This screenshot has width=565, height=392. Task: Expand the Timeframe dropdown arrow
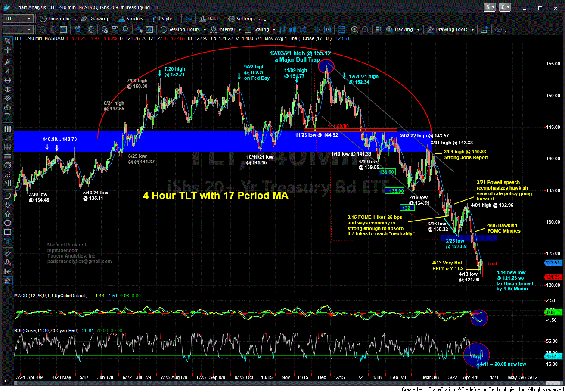coord(75,19)
